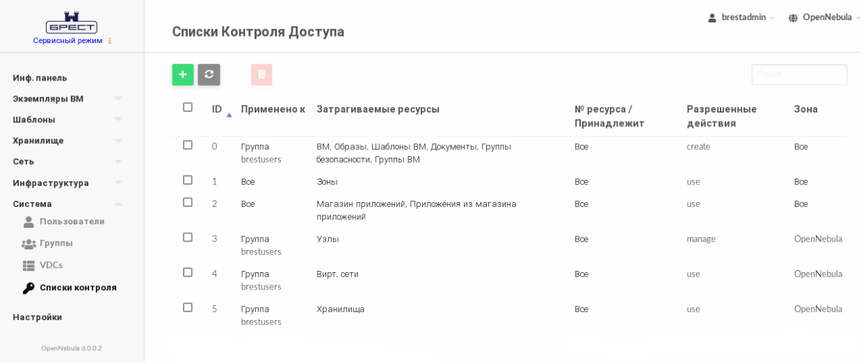Sort by Зона column header
Viewport: 868px width, 364px height.
[812, 110]
